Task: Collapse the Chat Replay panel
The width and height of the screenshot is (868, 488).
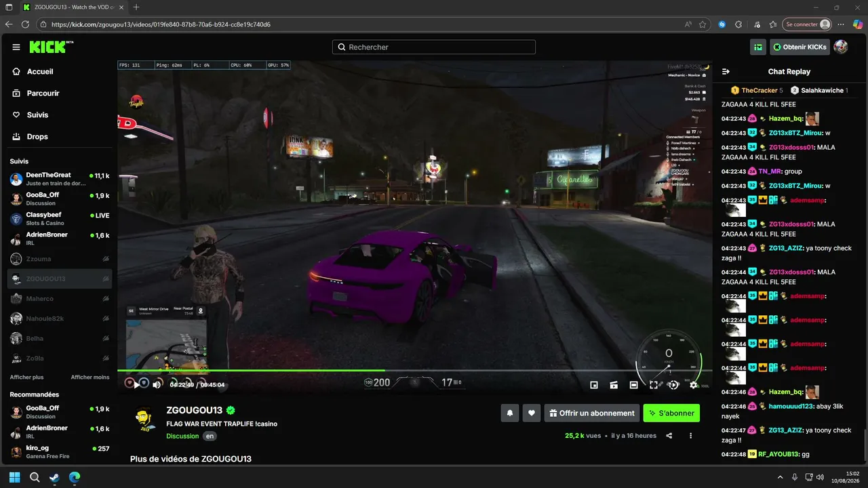Action: pyautogui.click(x=726, y=72)
